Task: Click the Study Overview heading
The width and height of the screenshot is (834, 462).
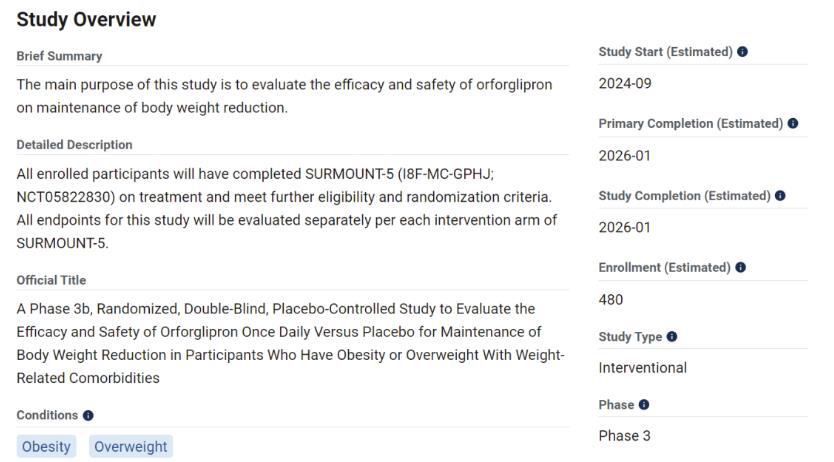Action: coord(86,19)
